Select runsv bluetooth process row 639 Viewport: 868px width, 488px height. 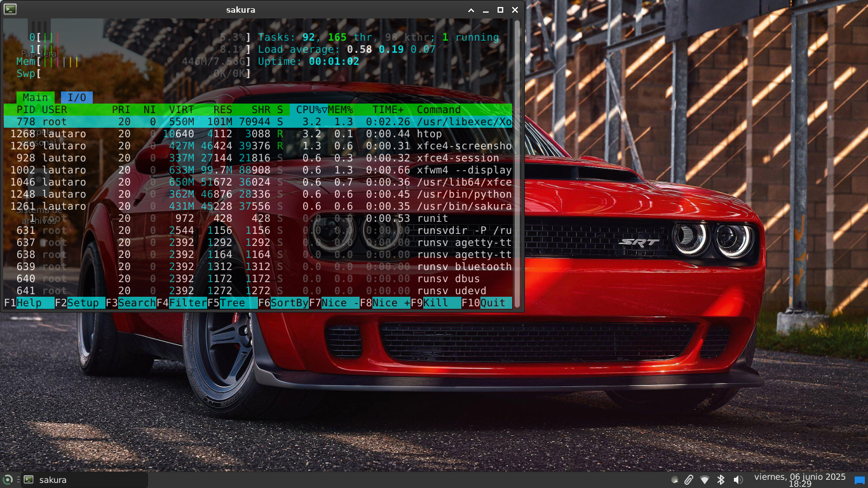point(258,267)
